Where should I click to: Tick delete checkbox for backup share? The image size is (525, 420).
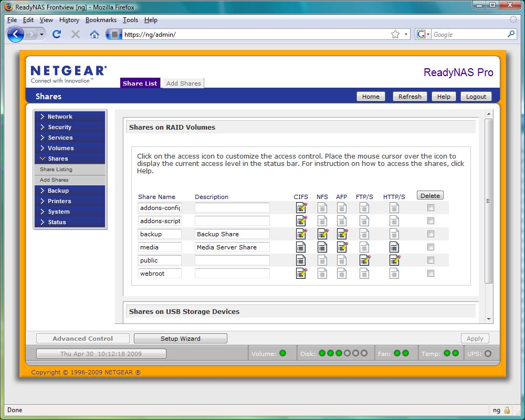point(430,234)
